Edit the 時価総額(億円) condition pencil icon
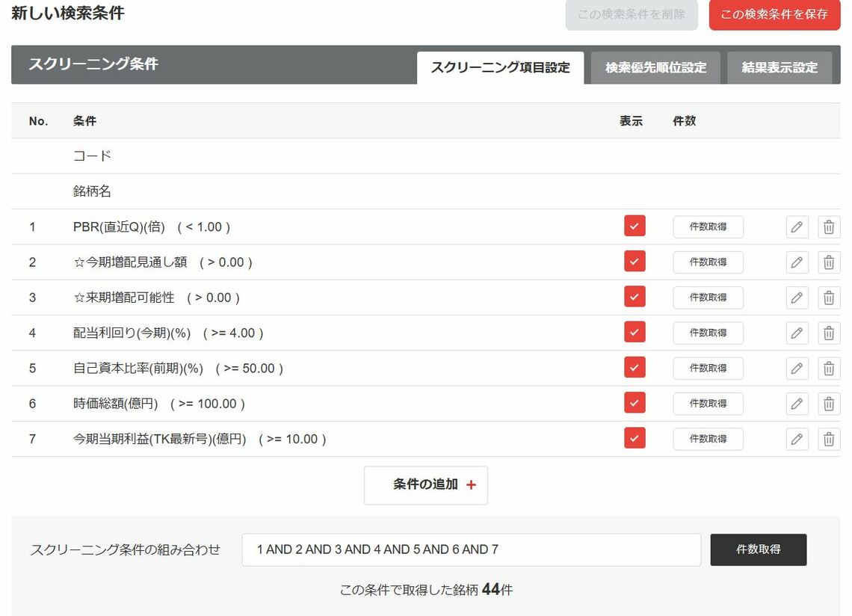Screen dimensions: 852x616 coord(797,404)
